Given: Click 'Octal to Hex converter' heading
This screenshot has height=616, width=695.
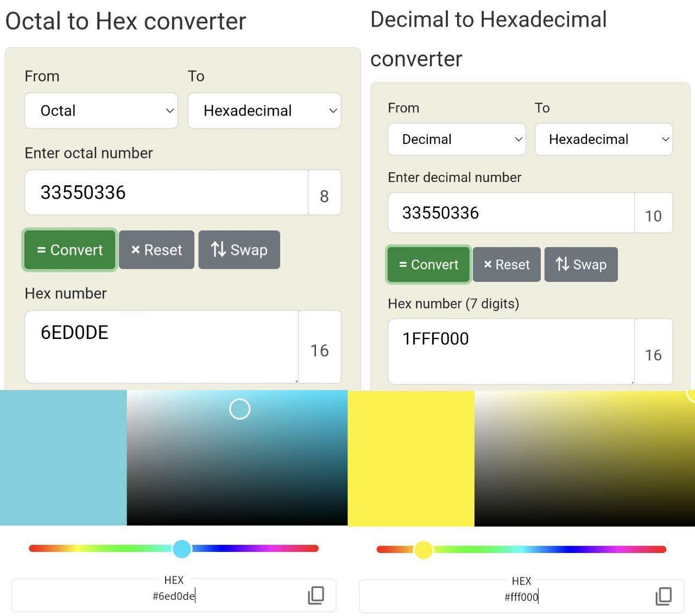Looking at the screenshot, I should point(126,21).
